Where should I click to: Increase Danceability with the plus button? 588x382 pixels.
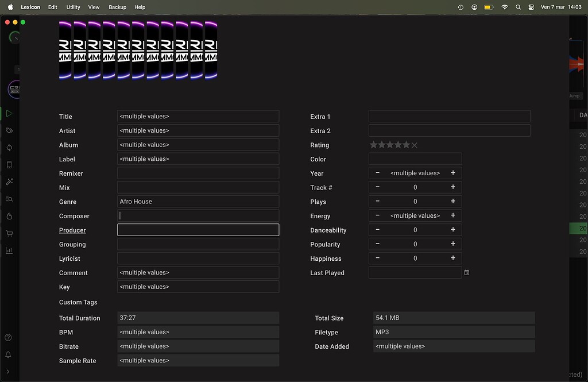pos(453,230)
